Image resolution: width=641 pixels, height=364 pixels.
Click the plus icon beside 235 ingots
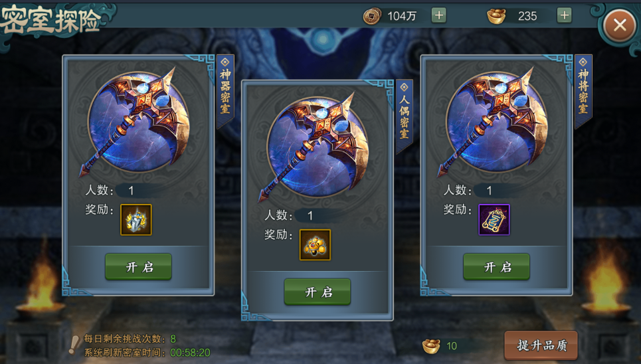(564, 16)
